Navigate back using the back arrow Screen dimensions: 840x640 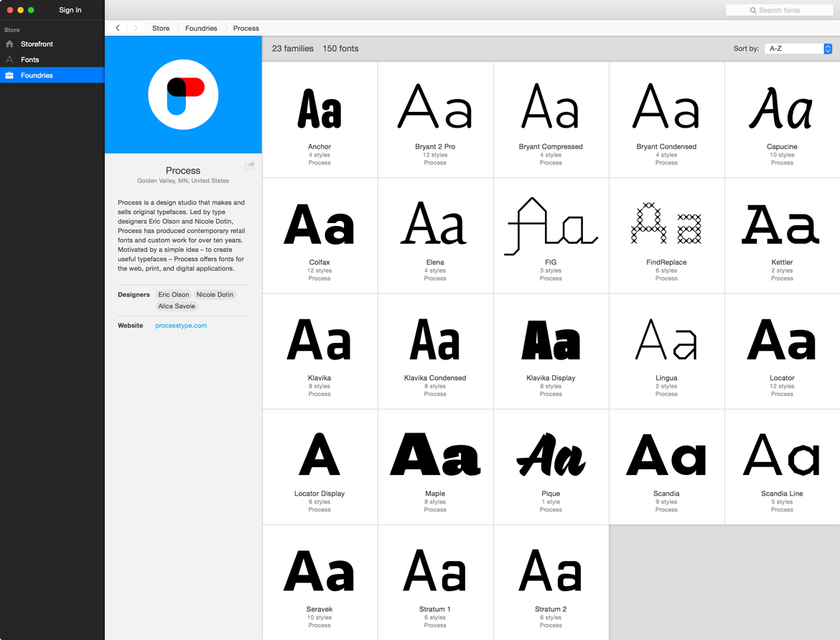(x=117, y=27)
